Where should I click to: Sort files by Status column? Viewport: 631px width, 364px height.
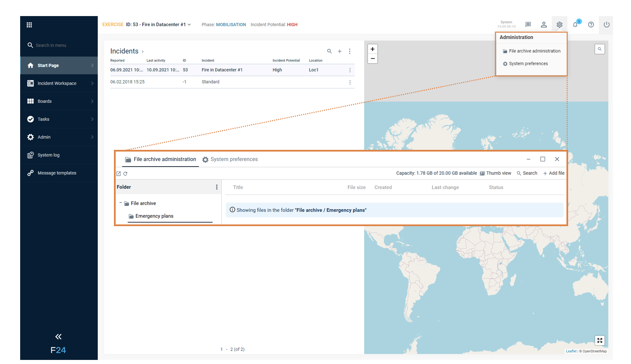click(x=496, y=187)
